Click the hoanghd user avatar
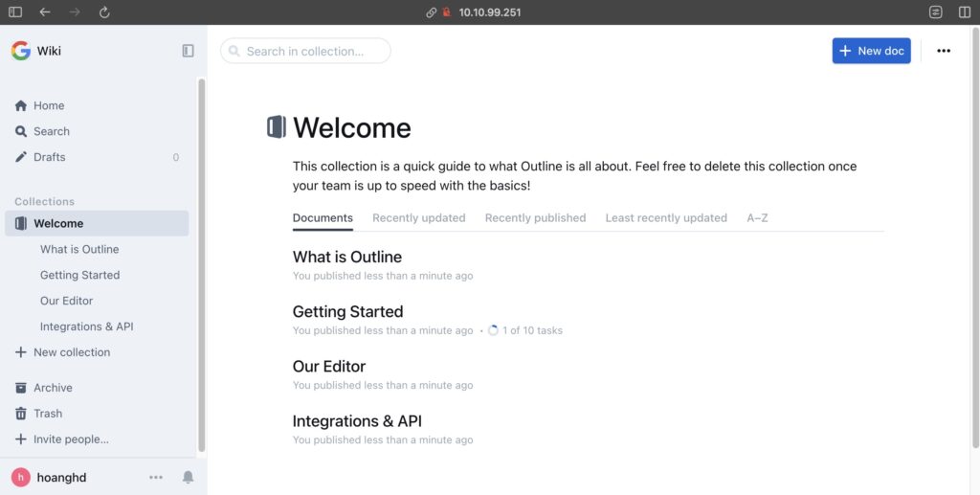This screenshot has width=980, height=495. pyautogui.click(x=21, y=478)
